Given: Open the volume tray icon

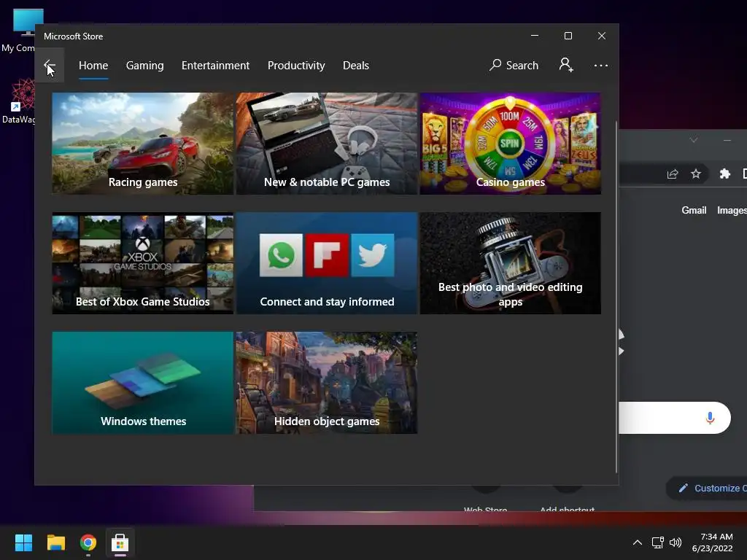Looking at the screenshot, I should pos(676,542).
